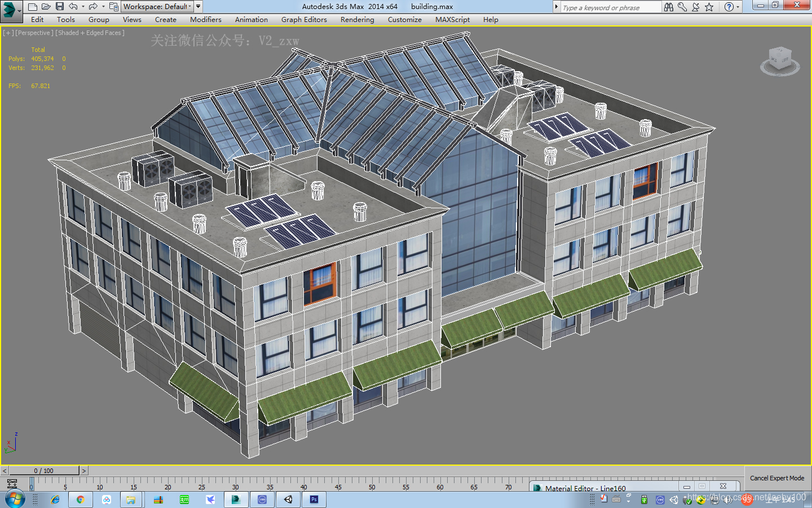Click the Subscription Center key icon
Viewport: 812px width, 508px height.
tap(682, 7)
